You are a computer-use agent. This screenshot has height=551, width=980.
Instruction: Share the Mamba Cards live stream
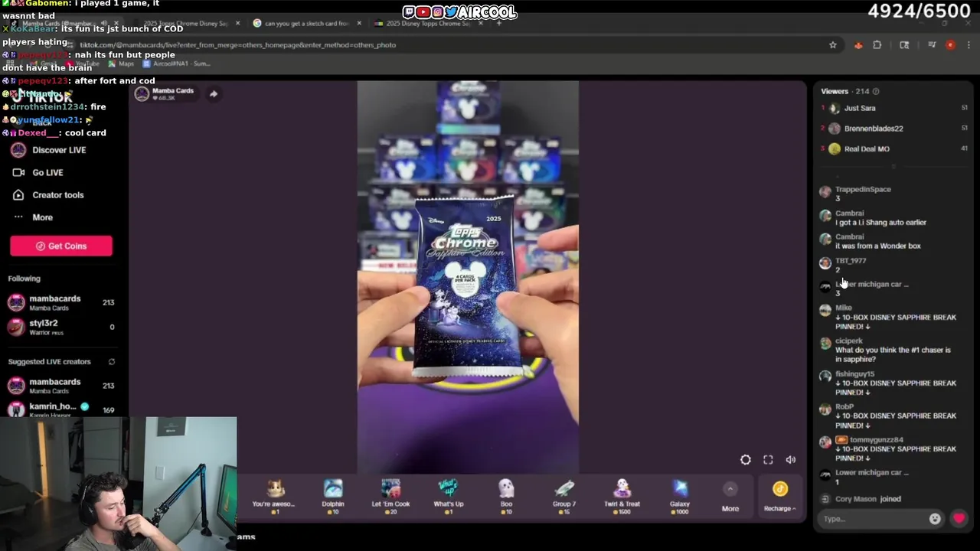[214, 94]
